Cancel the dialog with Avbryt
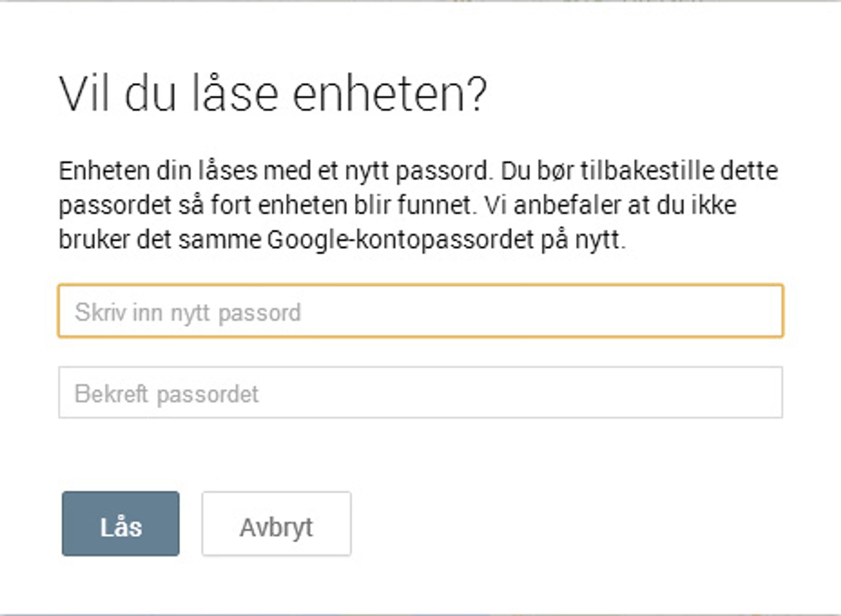 (276, 524)
